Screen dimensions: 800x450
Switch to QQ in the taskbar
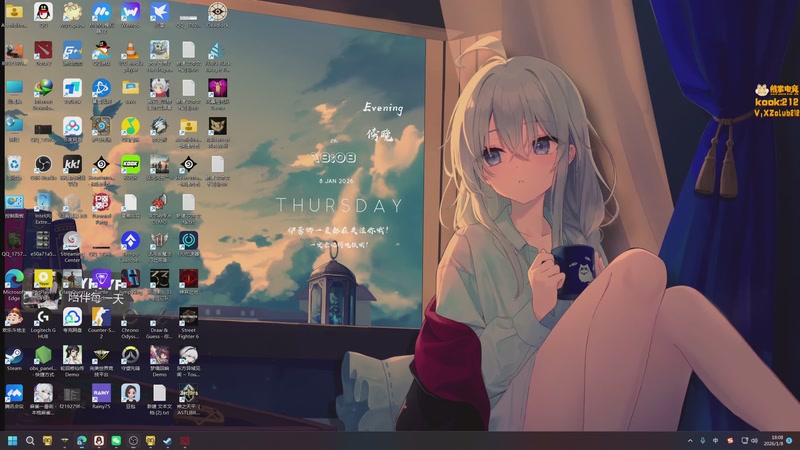click(x=99, y=440)
